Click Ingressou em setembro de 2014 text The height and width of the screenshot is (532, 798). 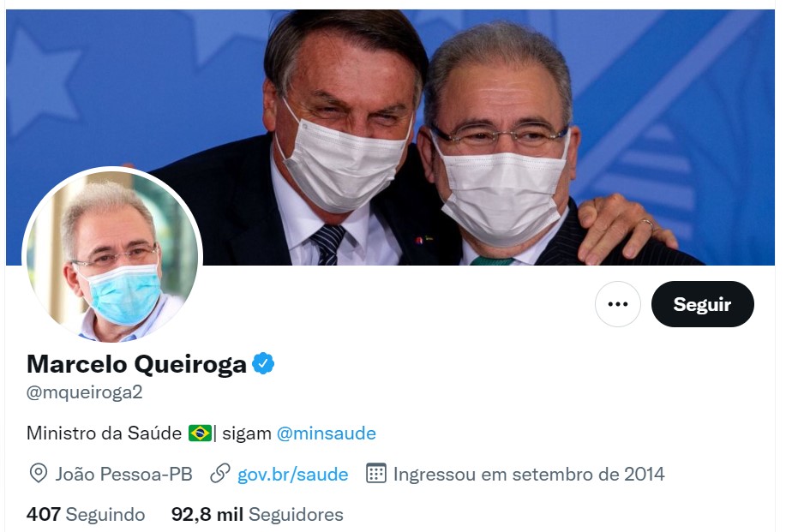529,474
